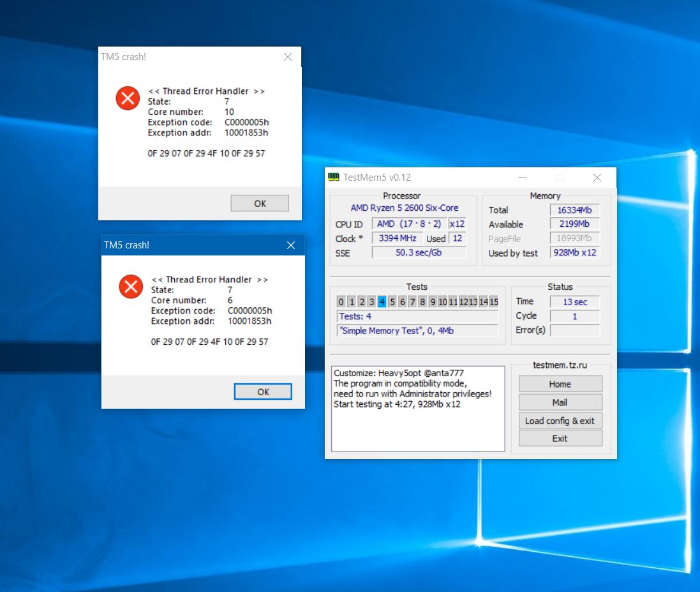The width and height of the screenshot is (700, 592).
Task: Open the Home button in TestMem5
Action: pos(560,384)
